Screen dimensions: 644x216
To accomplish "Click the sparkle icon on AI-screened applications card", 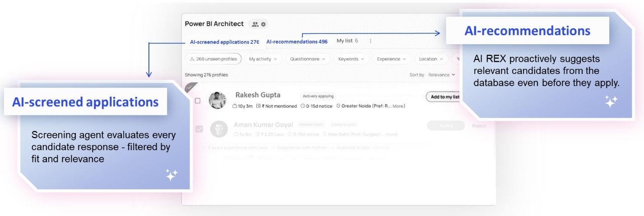I will coord(171,175).
